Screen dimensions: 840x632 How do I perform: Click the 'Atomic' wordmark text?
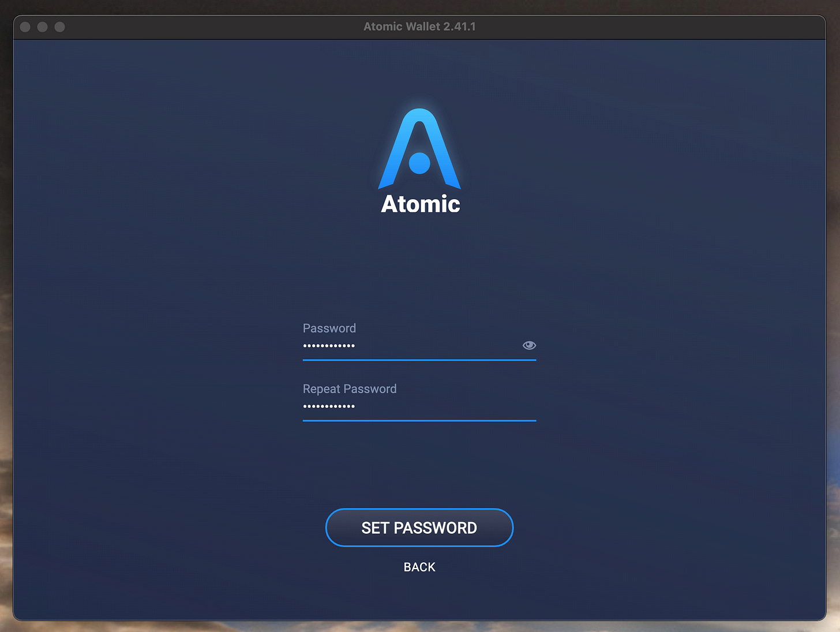pos(421,204)
